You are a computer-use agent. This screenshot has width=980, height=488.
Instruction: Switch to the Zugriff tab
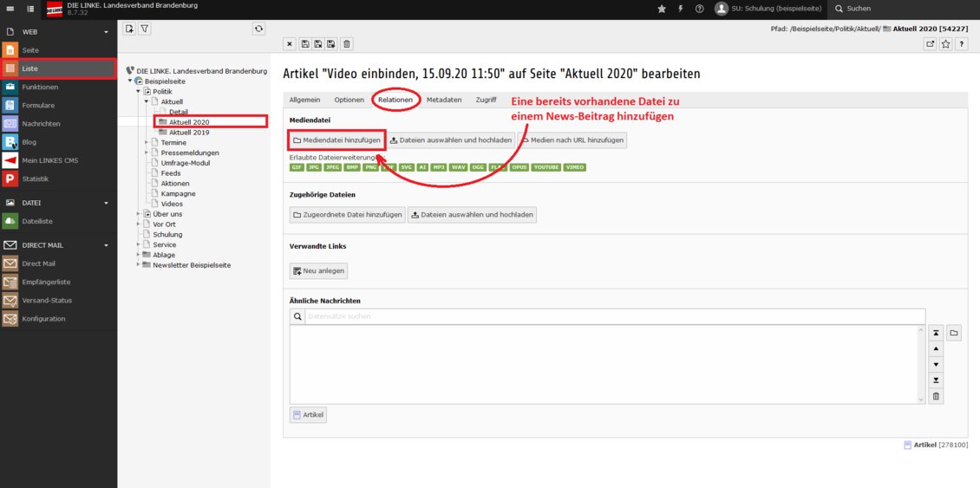pyautogui.click(x=487, y=100)
